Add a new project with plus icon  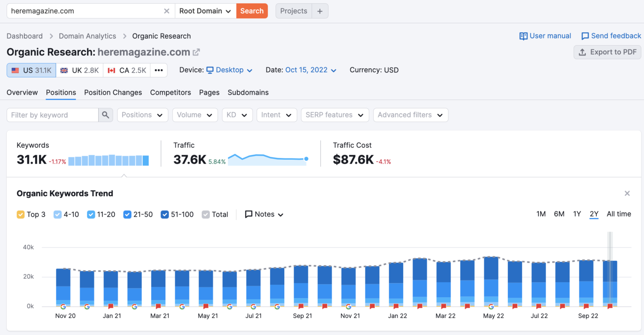click(x=320, y=11)
